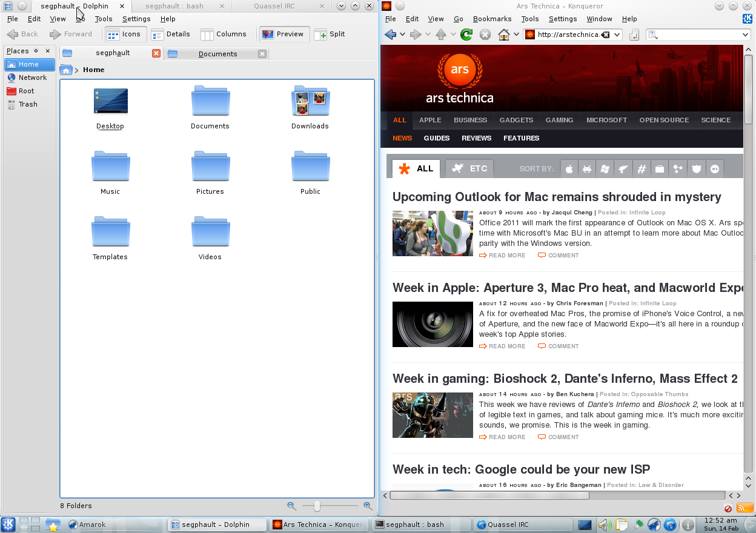The width and height of the screenshot is (756, 533).
Task: Open the Dolphin Tools menu
Action: [104, 19]
